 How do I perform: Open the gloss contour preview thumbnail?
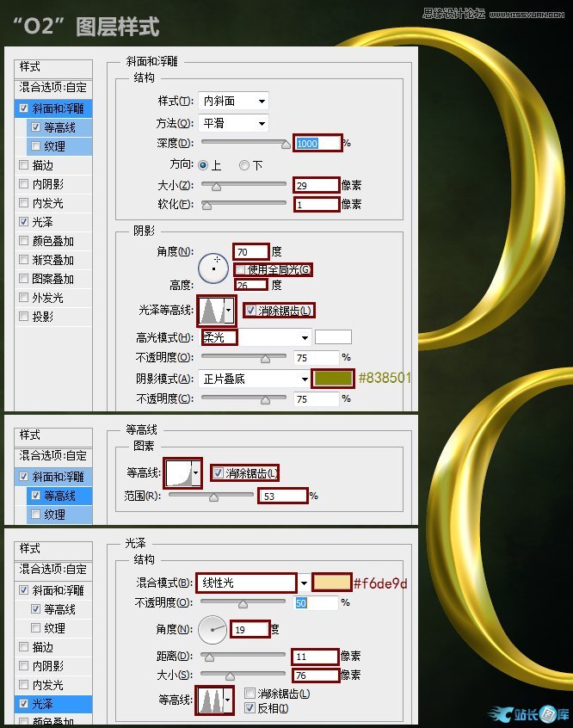click(x=212, y=311)
